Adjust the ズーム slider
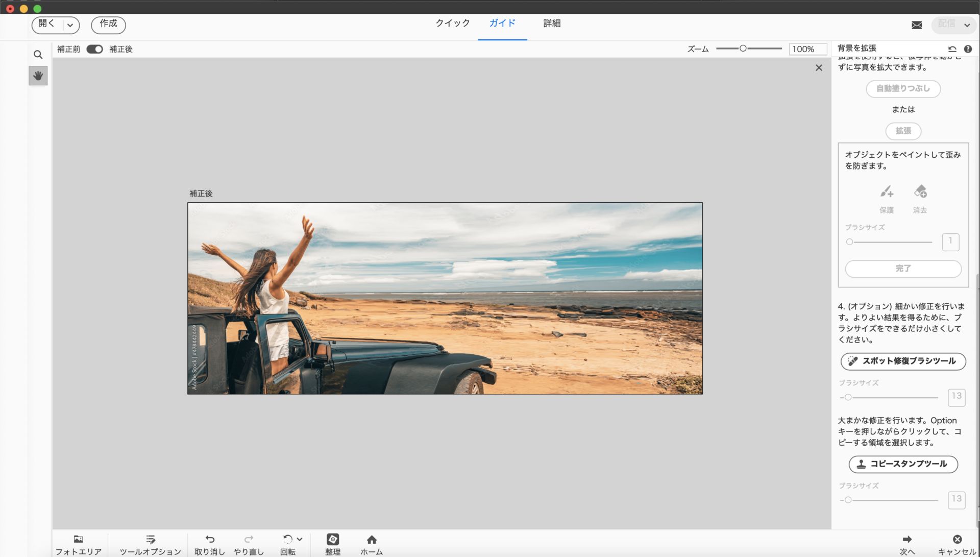Screen dimensions: 980x557 [x=744, y=49]
